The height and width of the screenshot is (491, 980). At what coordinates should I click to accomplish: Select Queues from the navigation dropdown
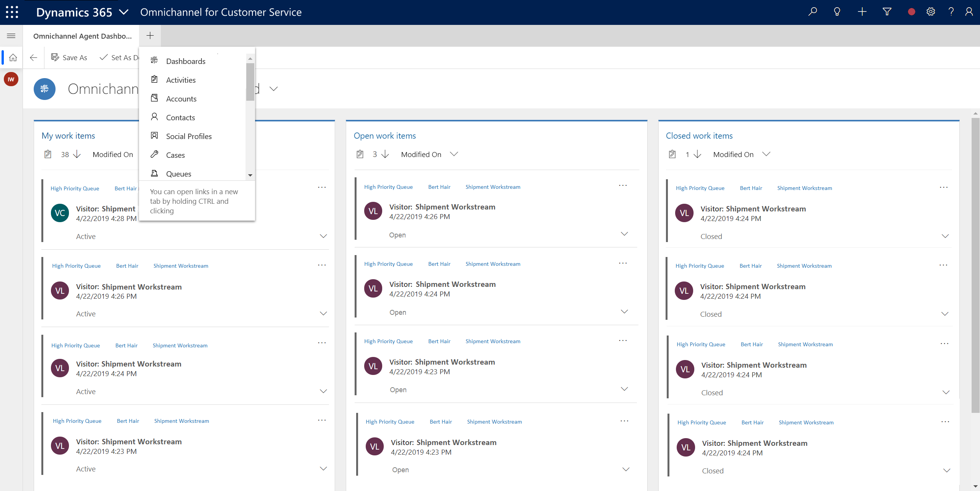tap(178, 174)
